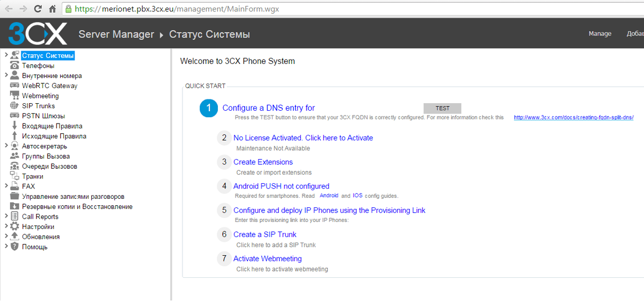Click the WebRTC Gateway icon
This screenshot has width=644, height=302.
tap(14, 85)
